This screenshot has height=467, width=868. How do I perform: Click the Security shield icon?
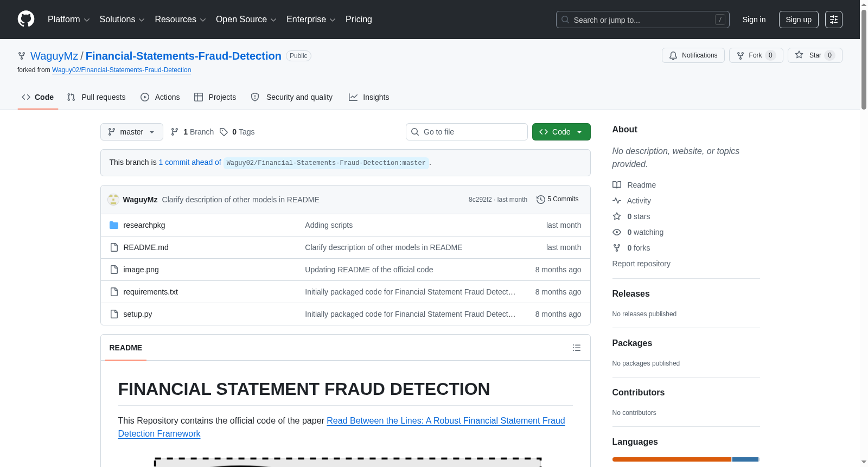255,97
